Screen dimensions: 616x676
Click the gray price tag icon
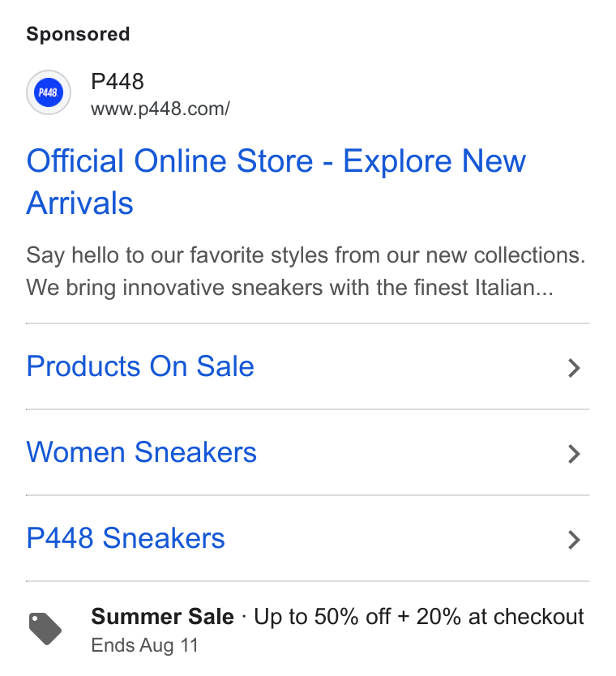coord(45,628)
